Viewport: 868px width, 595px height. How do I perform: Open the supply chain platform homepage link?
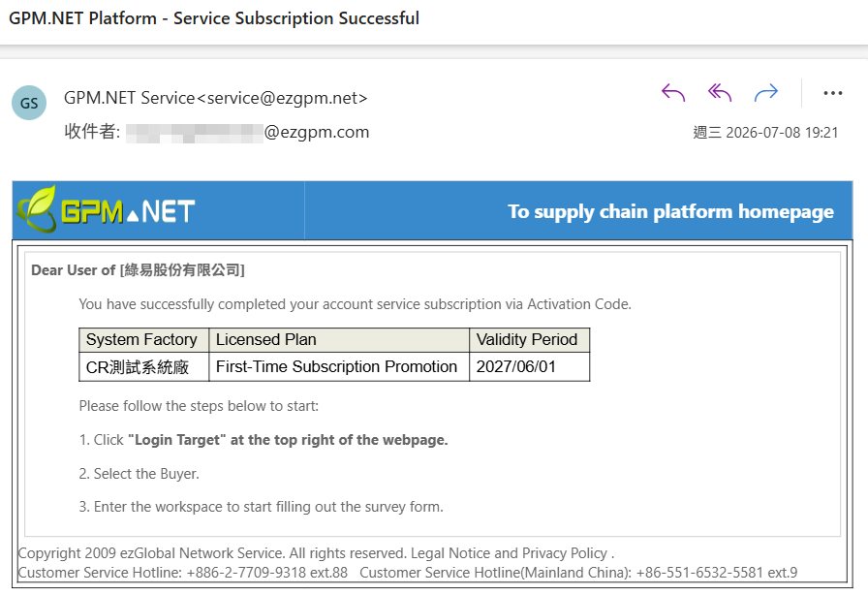click(x=670, y=211)
